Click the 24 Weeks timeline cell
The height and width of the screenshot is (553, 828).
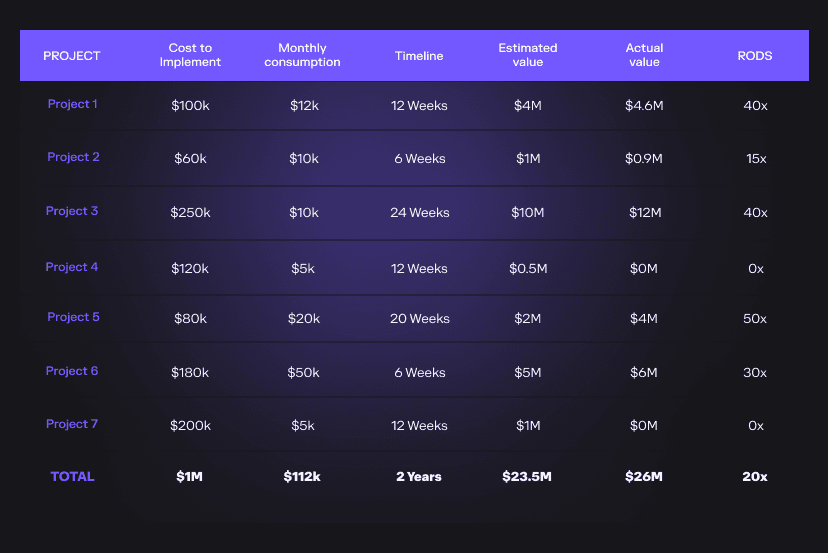[419, 213]
